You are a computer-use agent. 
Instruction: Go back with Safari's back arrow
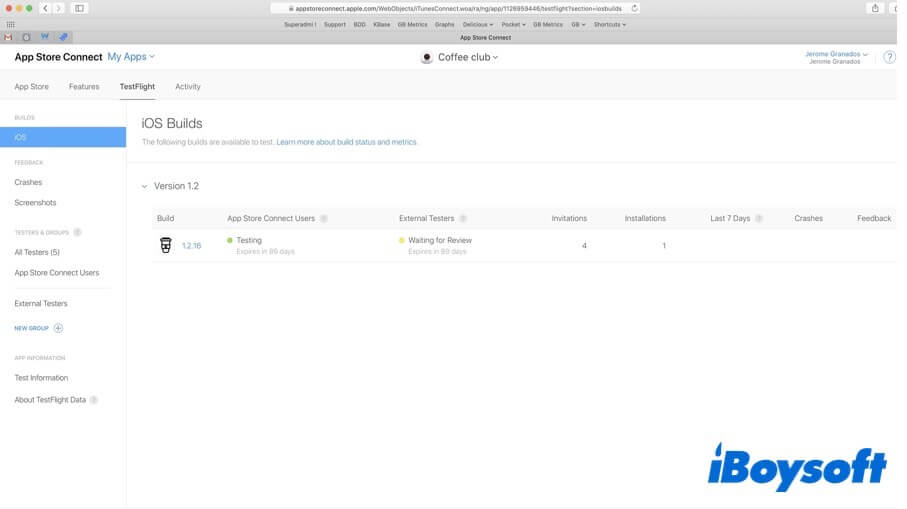[45, 8]
